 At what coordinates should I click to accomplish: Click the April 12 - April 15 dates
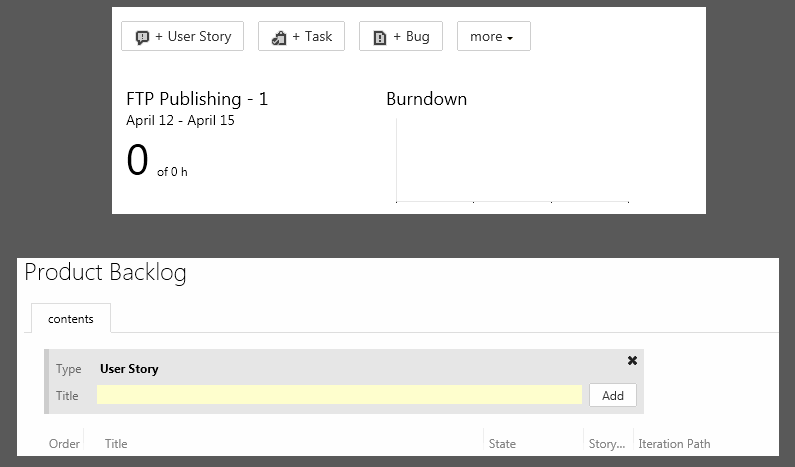(181, 121)
